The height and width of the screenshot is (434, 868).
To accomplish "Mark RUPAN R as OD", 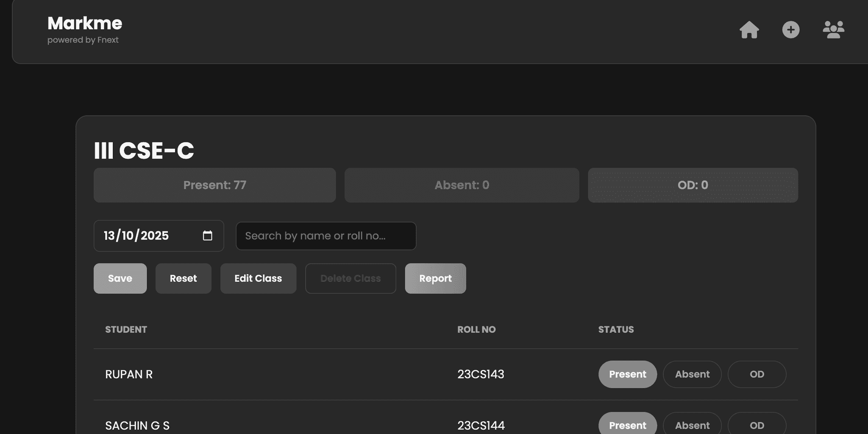I will point(757,374).
